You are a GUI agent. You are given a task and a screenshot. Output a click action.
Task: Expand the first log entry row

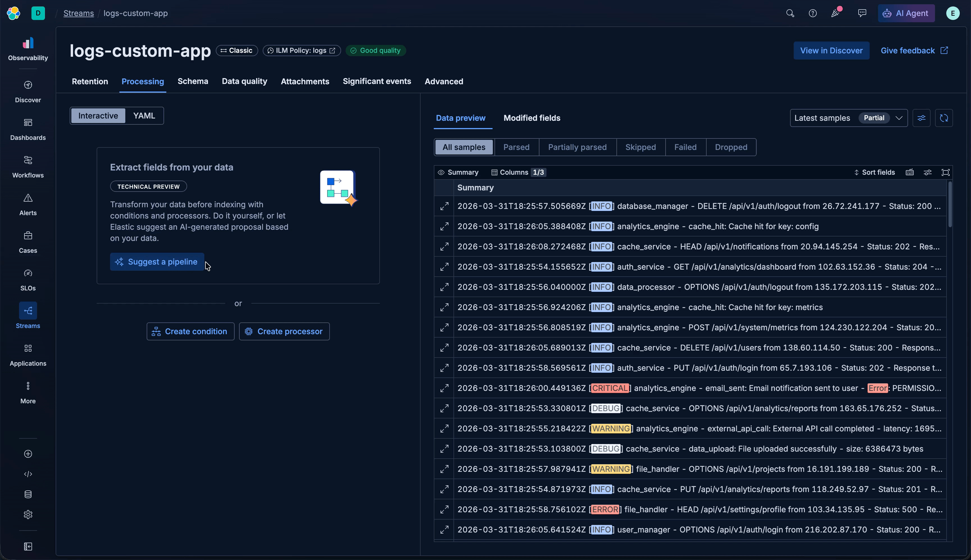(444, 206)
